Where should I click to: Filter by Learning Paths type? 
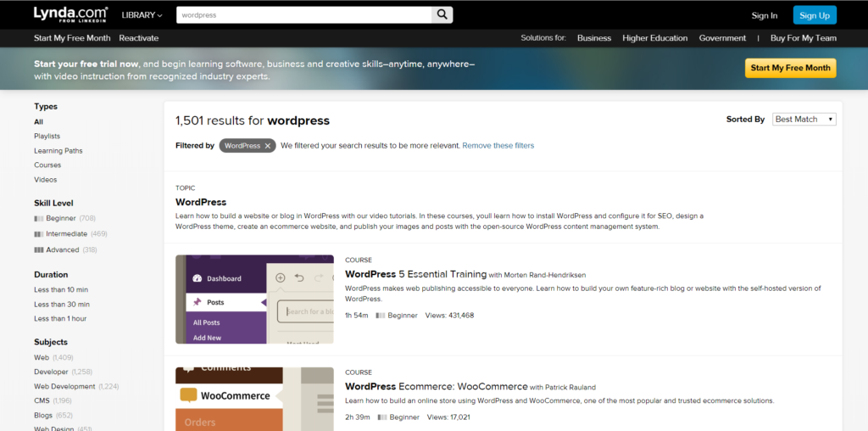58,151
